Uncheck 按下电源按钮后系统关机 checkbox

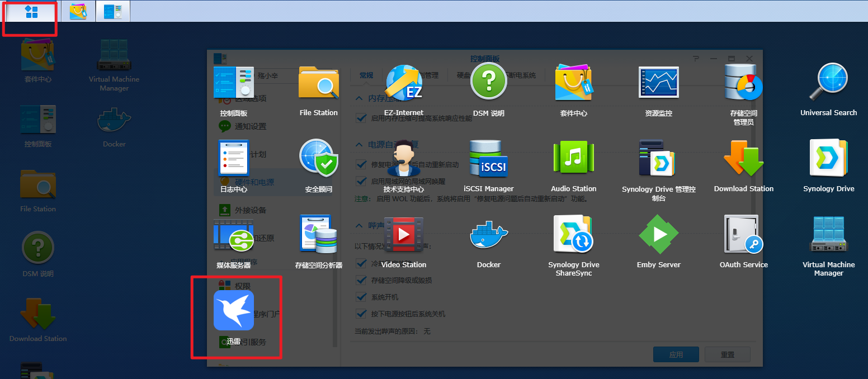[361, 314]
